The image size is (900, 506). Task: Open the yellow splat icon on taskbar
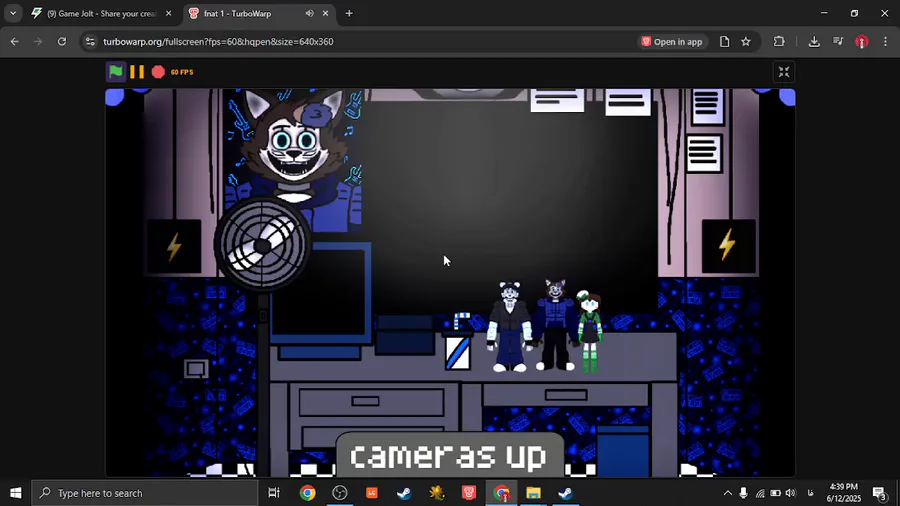click(436, 493)
